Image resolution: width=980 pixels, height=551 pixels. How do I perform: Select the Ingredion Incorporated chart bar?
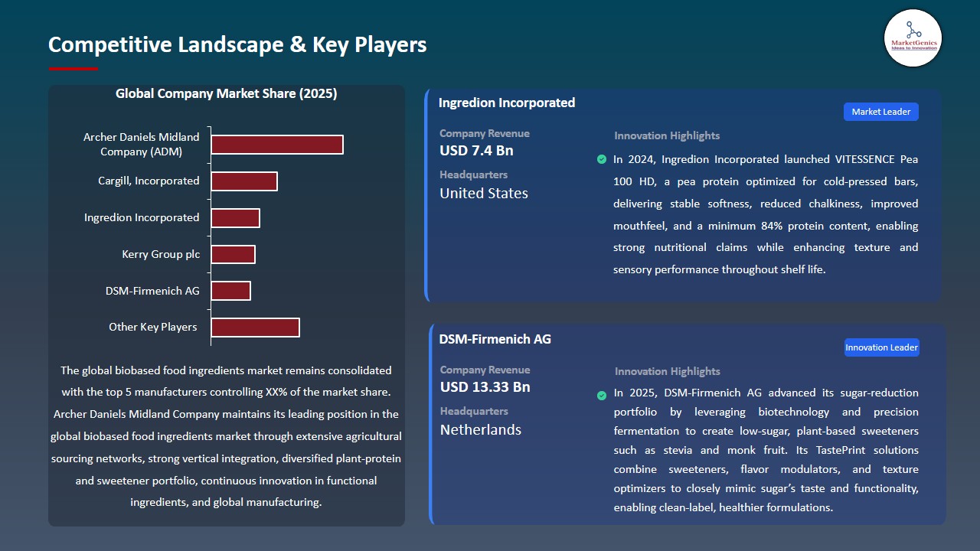pyautogui.click(x=235, y=218)
